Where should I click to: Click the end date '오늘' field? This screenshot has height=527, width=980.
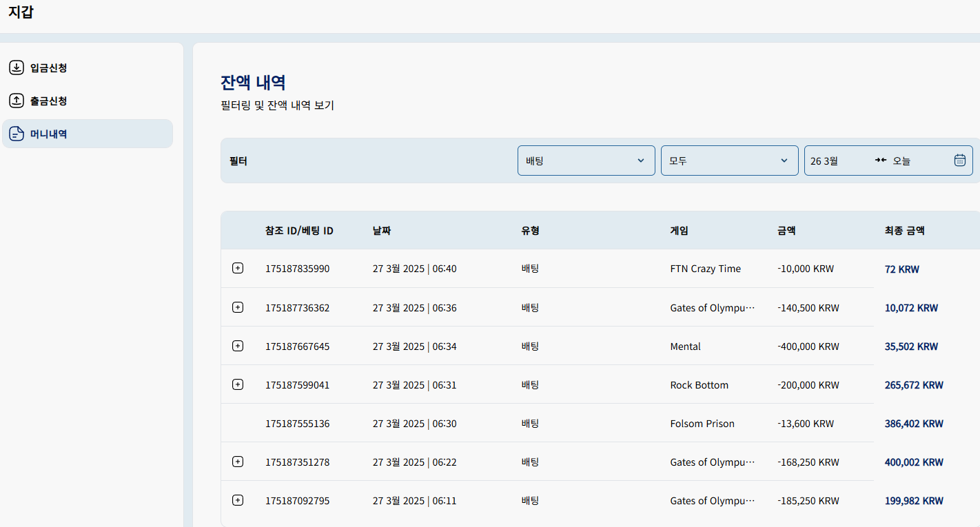901,161
